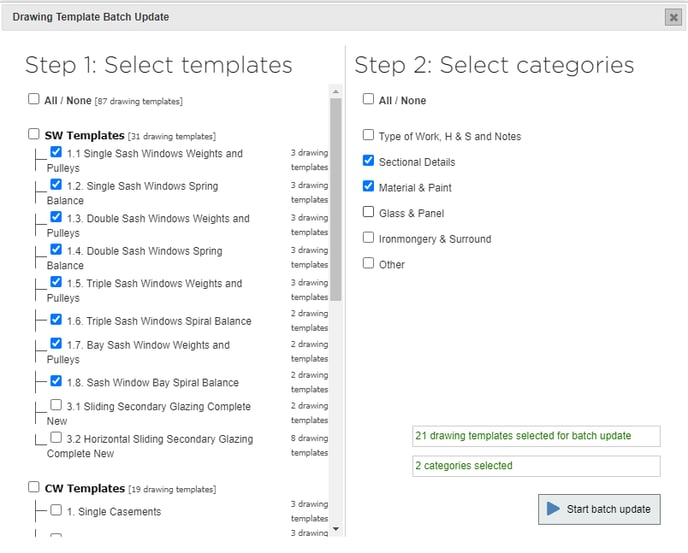Viewport: 688px width, 553px height.
Task: Toggle All / None templates checkbox
Action: pos(35,100)
